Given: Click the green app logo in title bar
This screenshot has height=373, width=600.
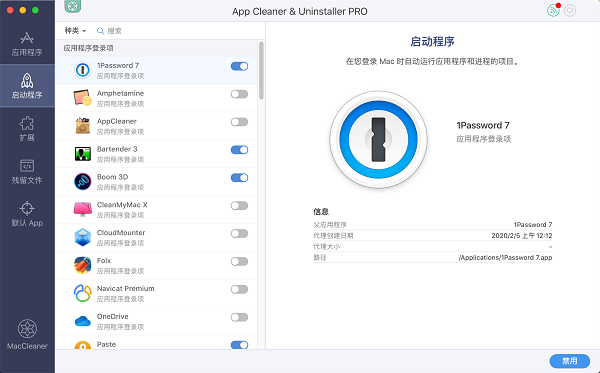Looking at the screenshot, I should pos(73,6).
